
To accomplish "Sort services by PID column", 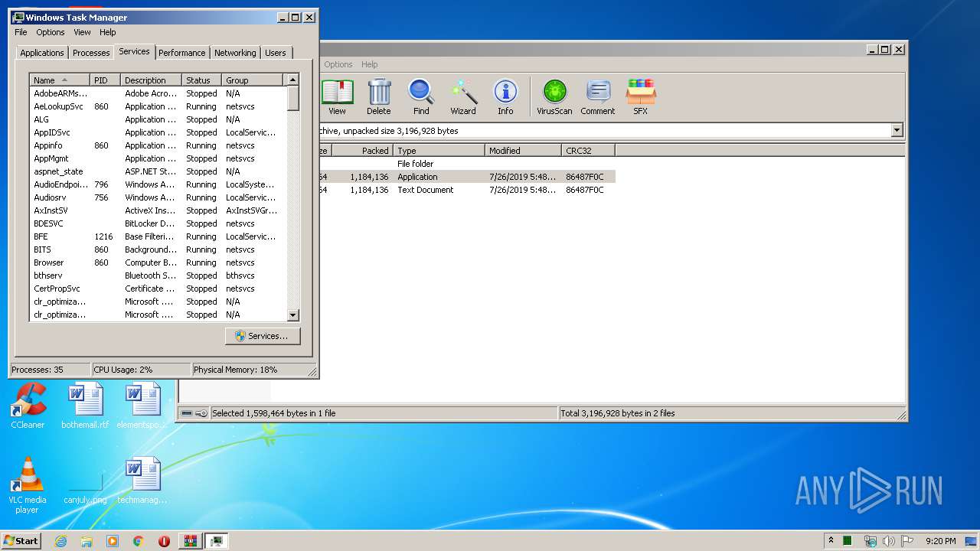I will pyautogui.click(x=106, y=80).
